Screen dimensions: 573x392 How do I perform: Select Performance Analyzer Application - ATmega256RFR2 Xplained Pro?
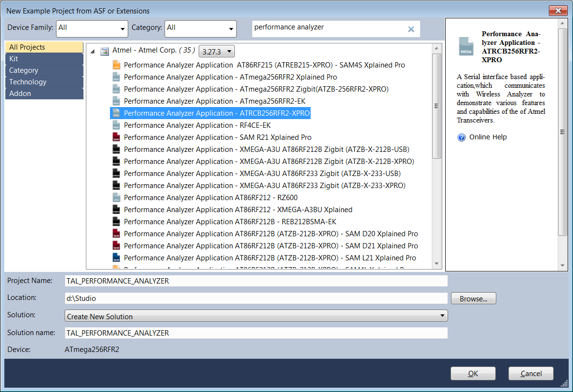pyautogui.click(x=230, y=77)
